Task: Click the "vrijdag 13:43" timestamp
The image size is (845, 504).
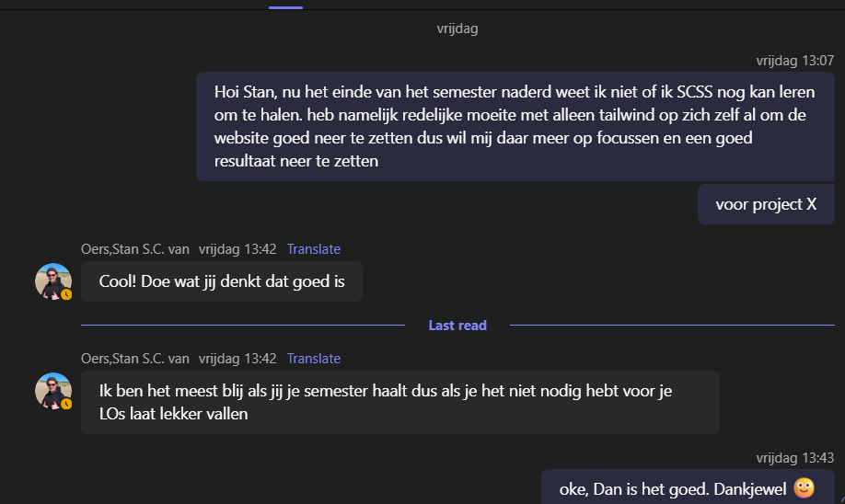Action: (x=794, y=458)
